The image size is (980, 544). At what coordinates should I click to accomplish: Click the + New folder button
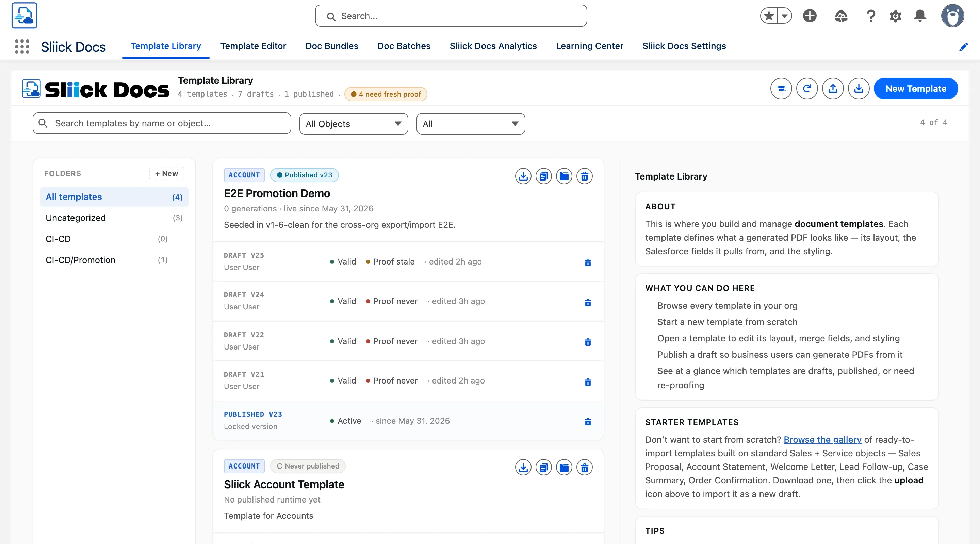click(x=166, y=173)
